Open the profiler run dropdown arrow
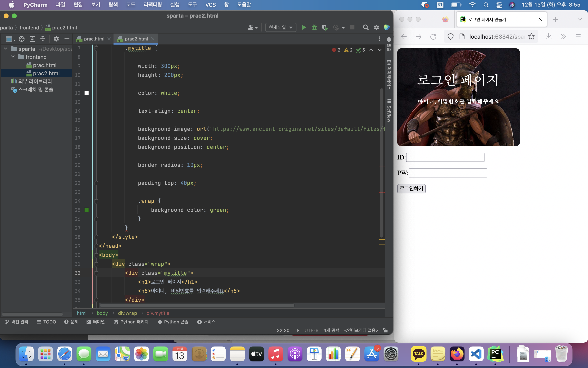This screenshot has width=588, height=368. click(x=343, y=28)
